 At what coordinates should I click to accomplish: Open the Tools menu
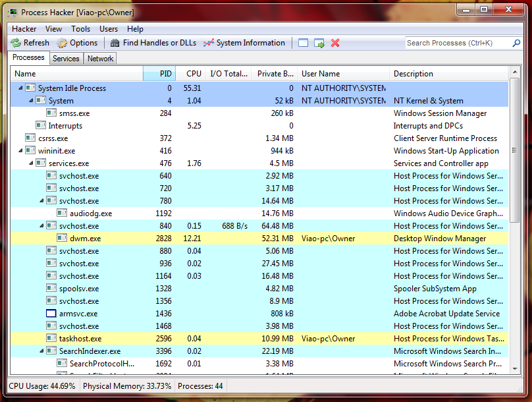[81, 29]
